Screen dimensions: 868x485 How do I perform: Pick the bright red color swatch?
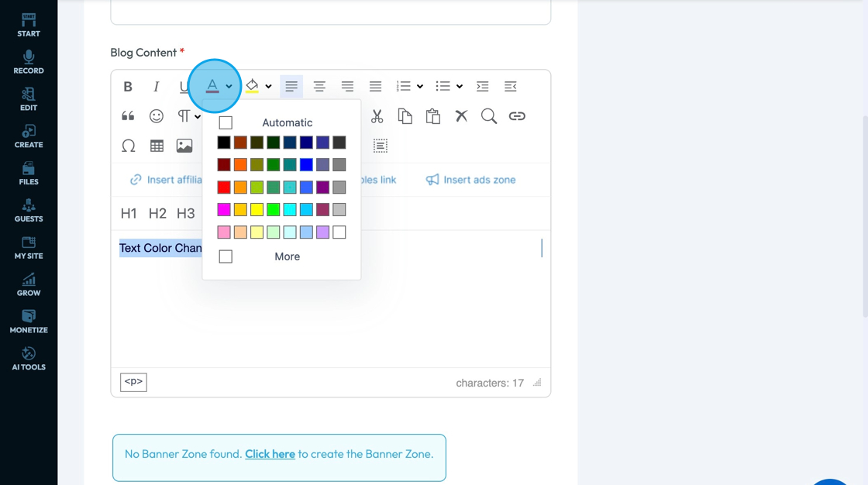pyautogui.click(x=224, y=187)
